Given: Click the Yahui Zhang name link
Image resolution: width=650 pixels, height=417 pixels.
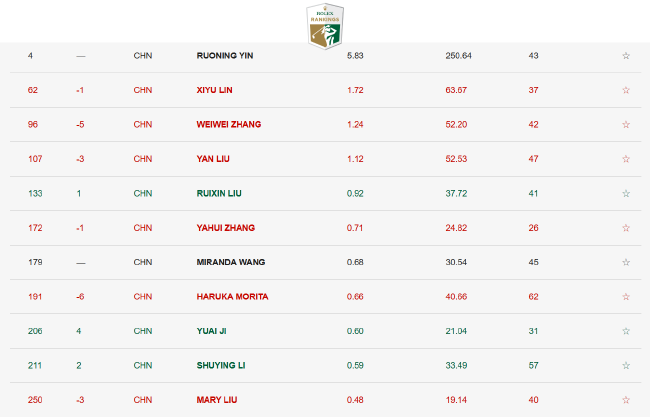Looking at the screenshot, I should 226,228.
